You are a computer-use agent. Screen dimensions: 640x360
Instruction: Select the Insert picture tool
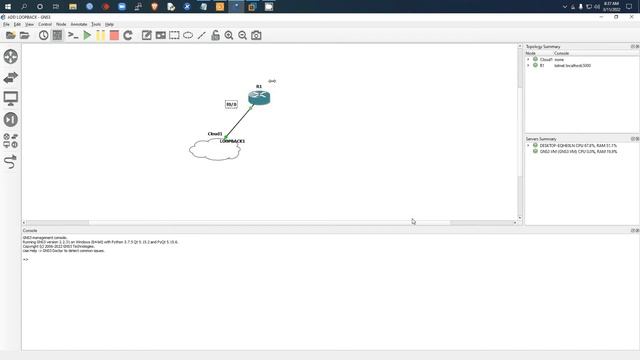[x=160, y=36]
